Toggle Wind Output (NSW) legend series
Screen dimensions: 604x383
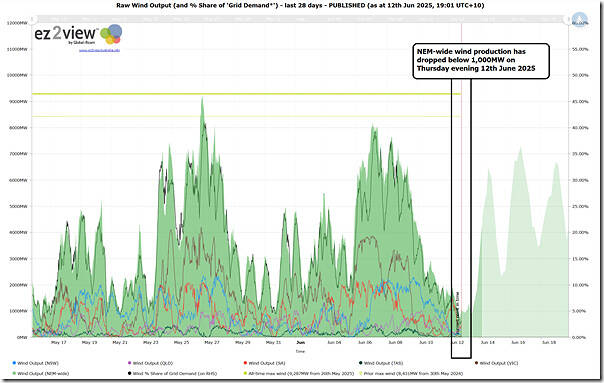point(35,363)
